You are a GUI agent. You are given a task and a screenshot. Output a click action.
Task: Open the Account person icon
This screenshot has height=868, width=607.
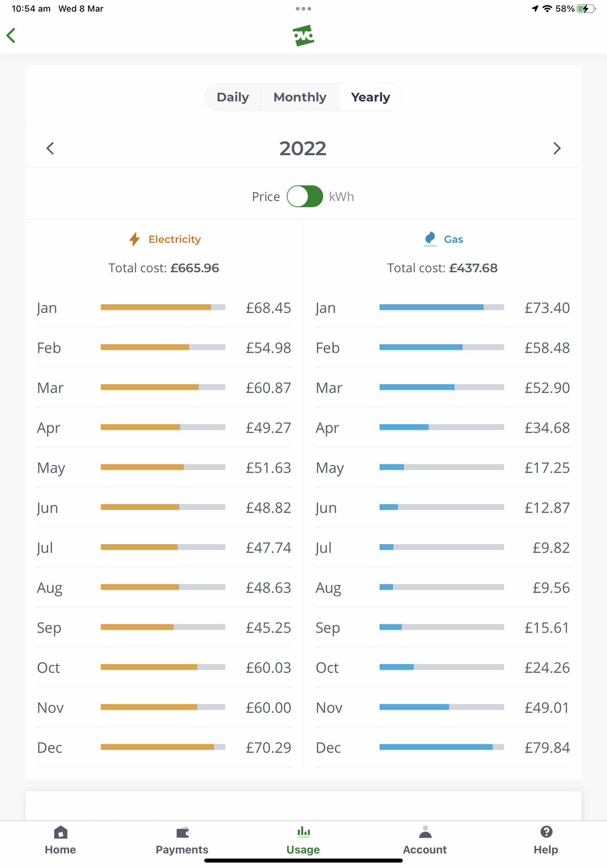click(x=425, y=832)
